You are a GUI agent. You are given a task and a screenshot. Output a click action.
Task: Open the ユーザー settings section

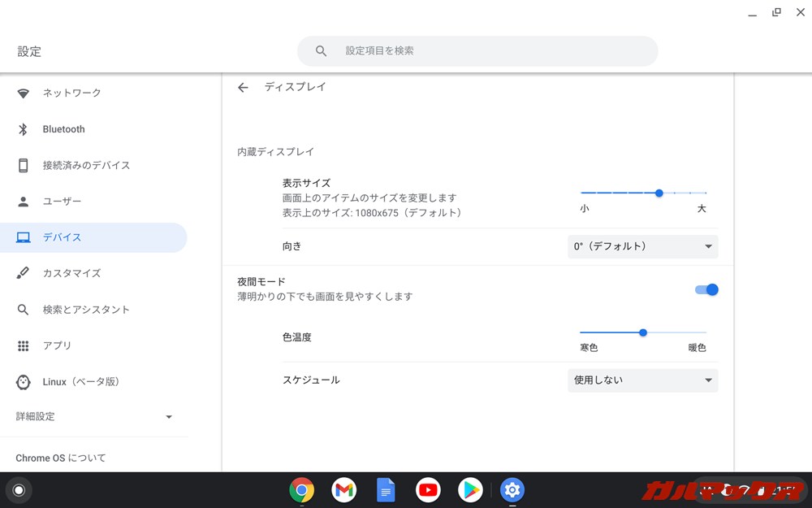pos(63,201)
